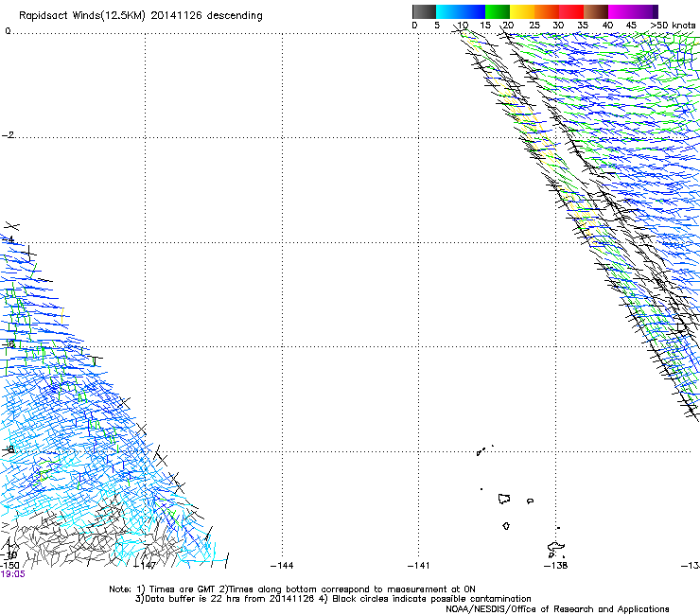Click the cyan 5-10 knots color segment
This screenshot has height=615, width=700.
(x=448, y=11)
